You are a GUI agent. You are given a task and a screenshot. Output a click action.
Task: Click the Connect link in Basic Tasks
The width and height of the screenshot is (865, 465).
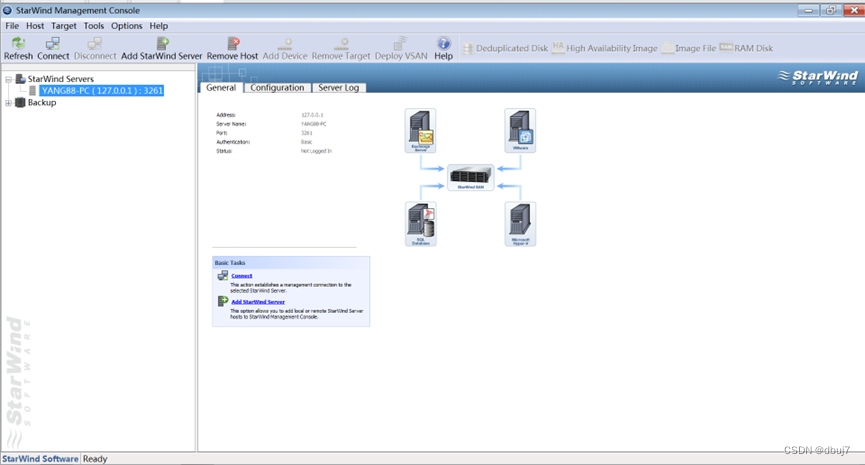click(x=242, y=276)
